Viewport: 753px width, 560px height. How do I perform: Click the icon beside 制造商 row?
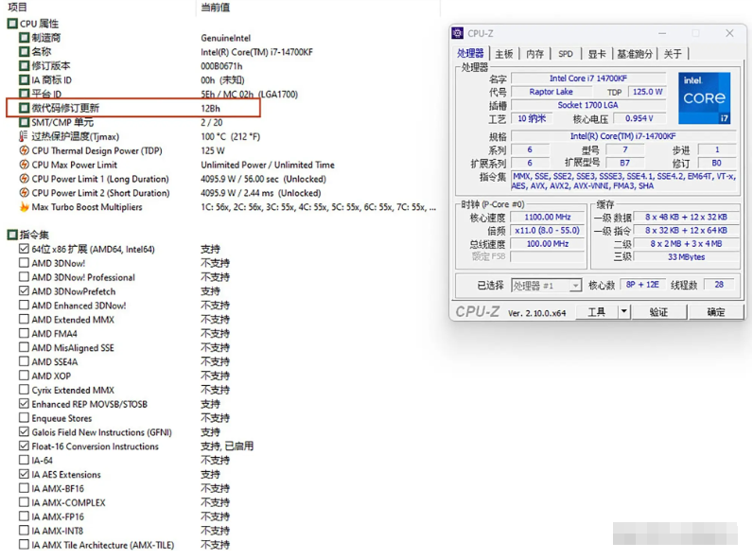click(24, 38)
